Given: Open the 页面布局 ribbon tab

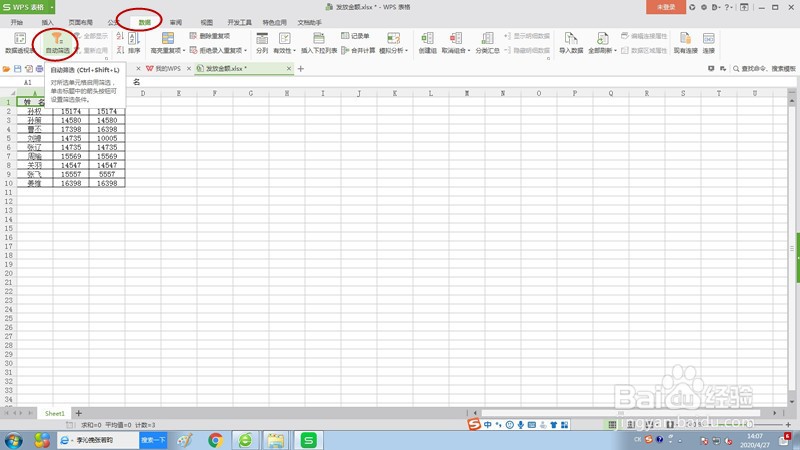Looking at the screenshot, I should tap(81, 22).
